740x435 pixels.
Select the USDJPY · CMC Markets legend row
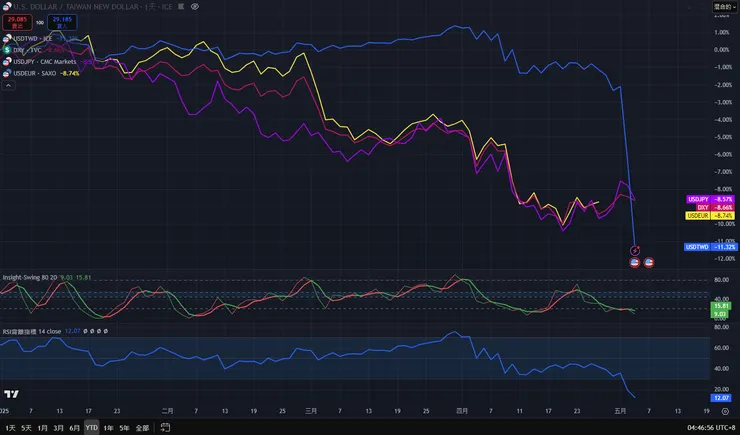pos(50,61)
